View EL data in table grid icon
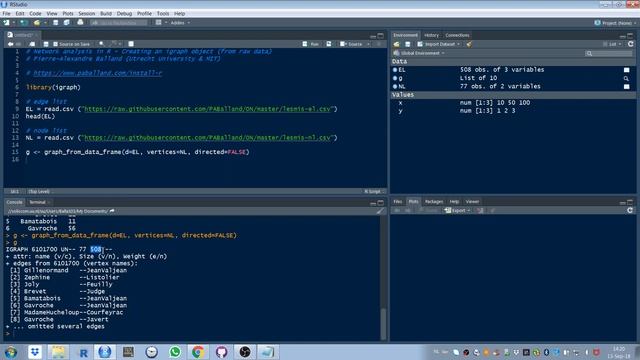This screenshot has height=360, width=640. (627, 70)
